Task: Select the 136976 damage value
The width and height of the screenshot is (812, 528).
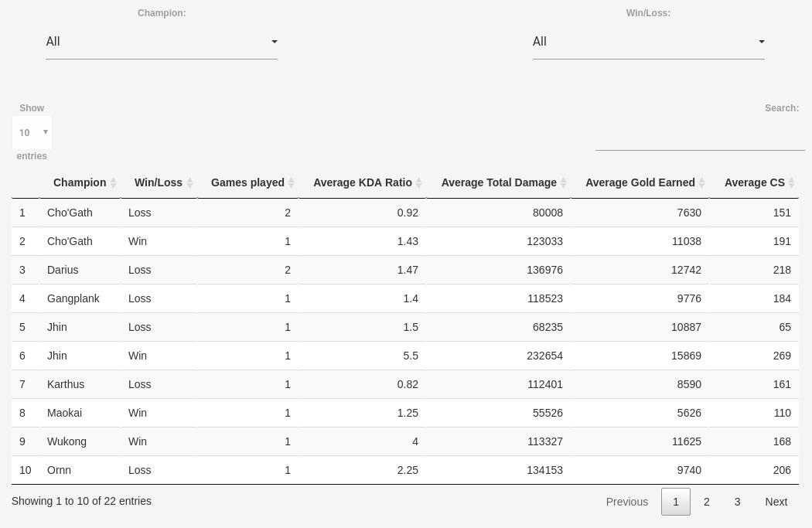Action: (x=544, y=270)
